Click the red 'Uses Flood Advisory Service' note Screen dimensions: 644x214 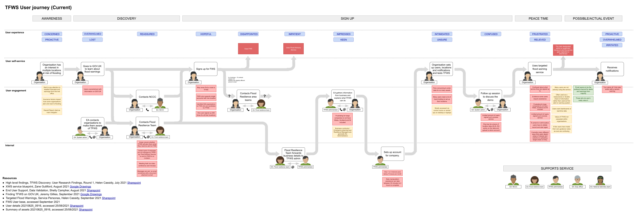click(x=293, y=49)
